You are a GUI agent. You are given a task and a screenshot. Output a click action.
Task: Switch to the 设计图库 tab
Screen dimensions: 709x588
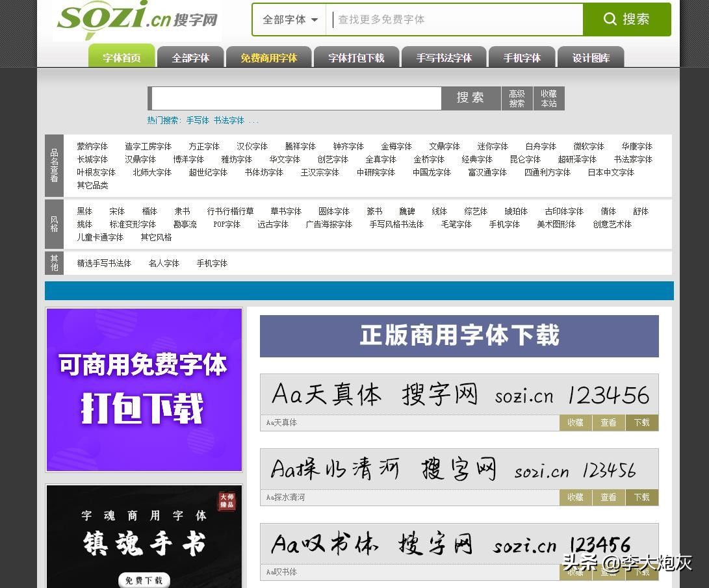(592, 57)
